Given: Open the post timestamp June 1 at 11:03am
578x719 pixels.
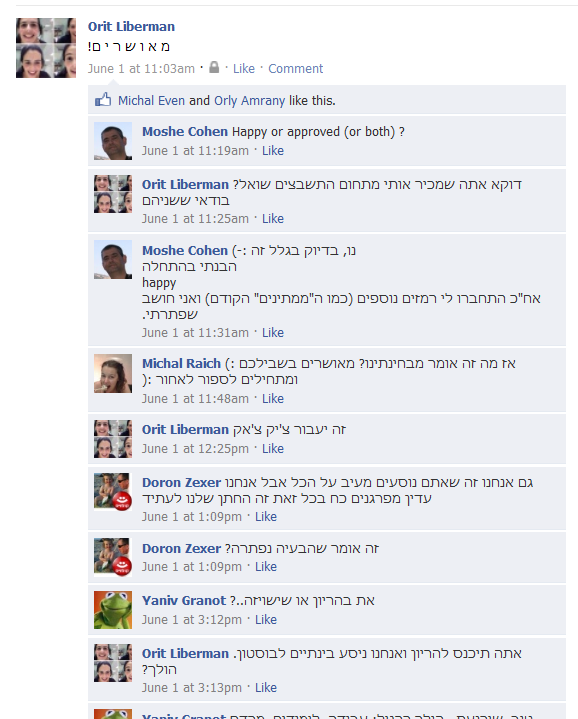Looking at the screenshot, I should point(141,69).
